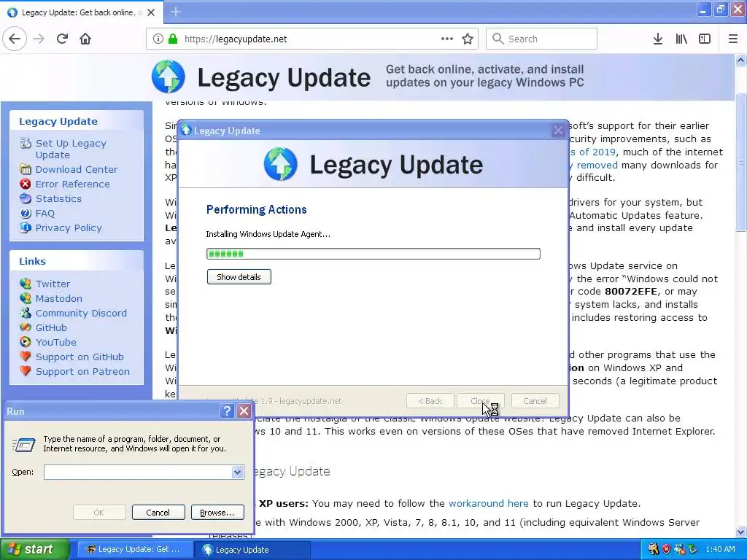Click the Legacy Update globe logo in page header
Viewport: 747px width, 560px height.
point(169,76)
